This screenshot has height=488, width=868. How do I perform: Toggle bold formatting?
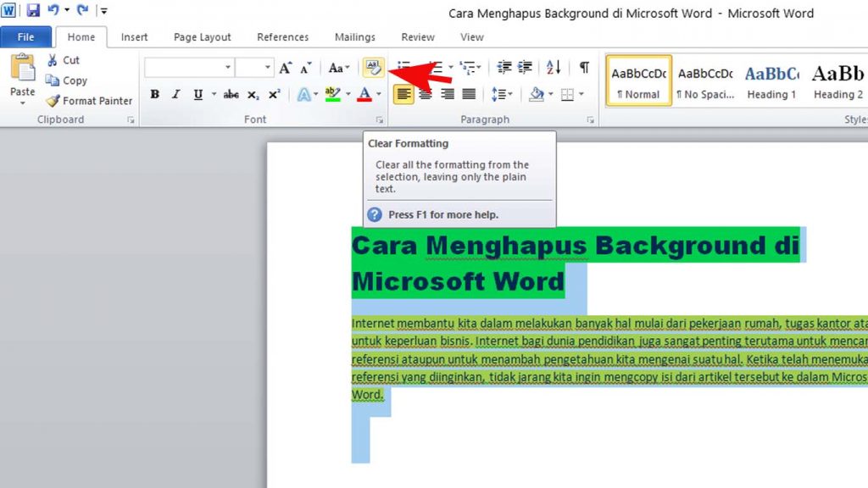155,95
